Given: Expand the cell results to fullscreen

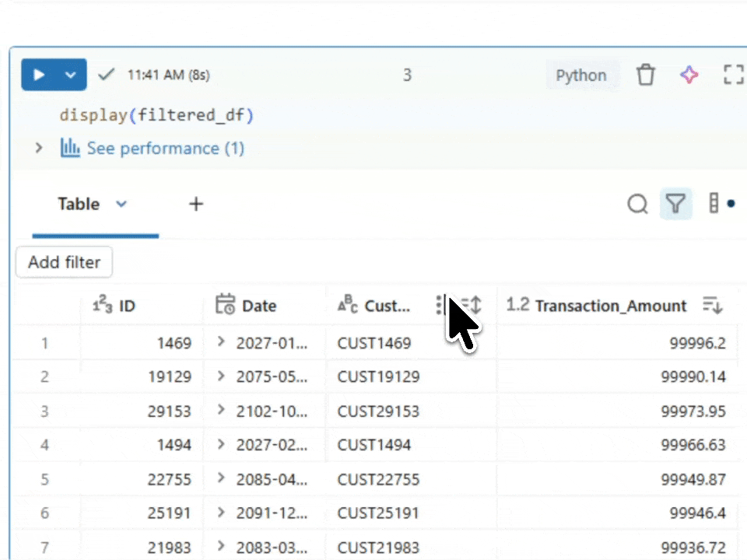Looking at the screenshot, I should click(x=733, y=75).
